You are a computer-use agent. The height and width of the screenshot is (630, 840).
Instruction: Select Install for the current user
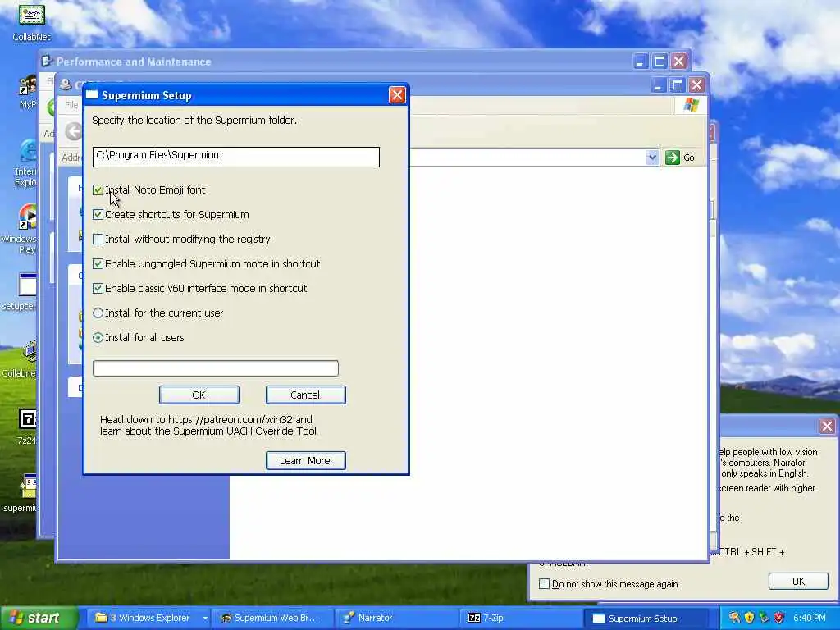[98, 313]
